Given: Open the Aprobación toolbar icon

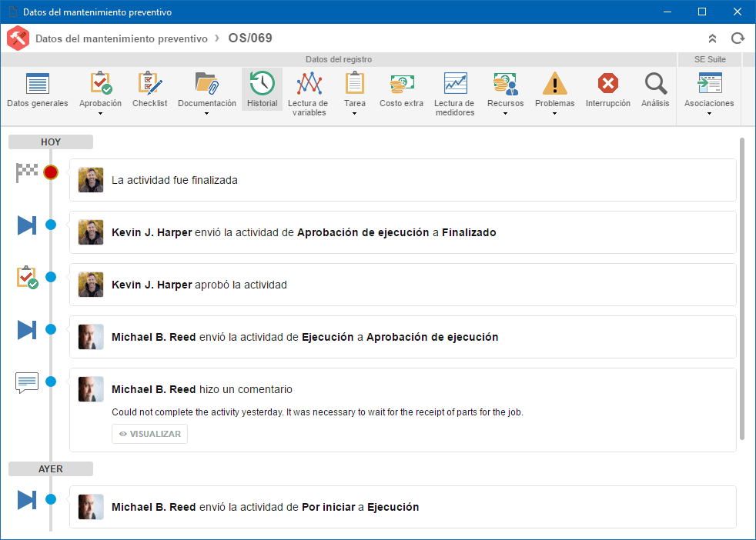Looking at the screenshot, I should [x=100, y=83].
